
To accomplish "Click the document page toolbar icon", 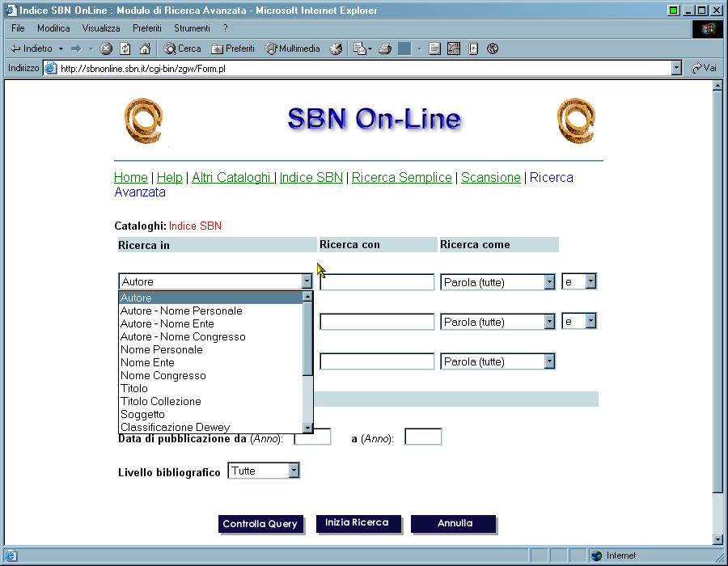I will pos(434,49).
